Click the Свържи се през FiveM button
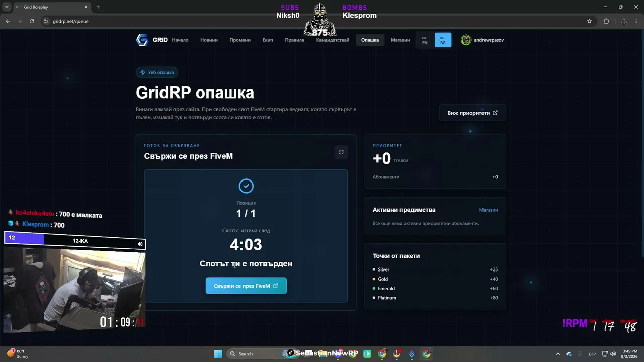The image size is (644, 362). tap(246, 286)
